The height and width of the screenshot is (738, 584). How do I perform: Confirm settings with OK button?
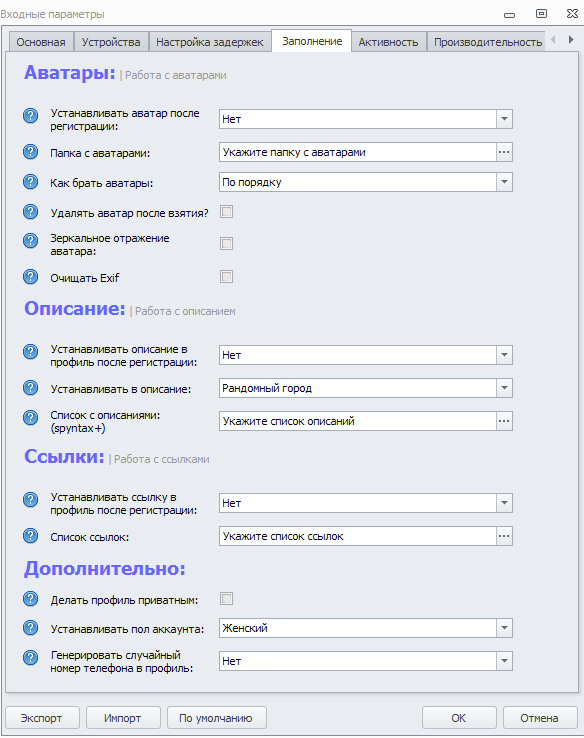(459, 718)
